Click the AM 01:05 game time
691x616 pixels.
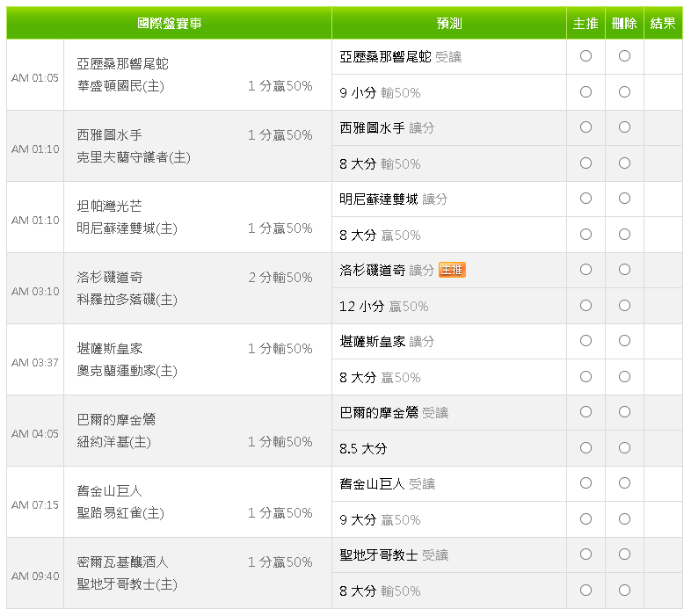coord(35,78)
